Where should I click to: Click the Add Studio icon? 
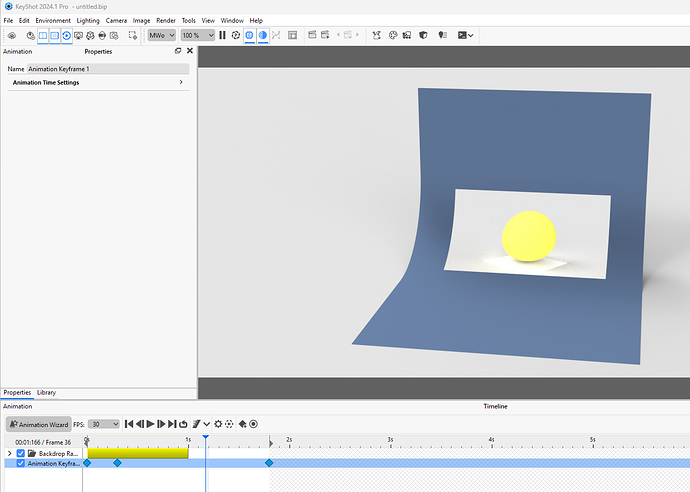pos(325,35)
